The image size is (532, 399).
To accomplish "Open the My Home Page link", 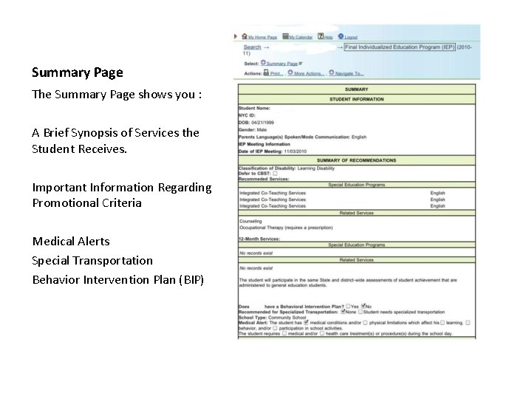I will [262, 38].
